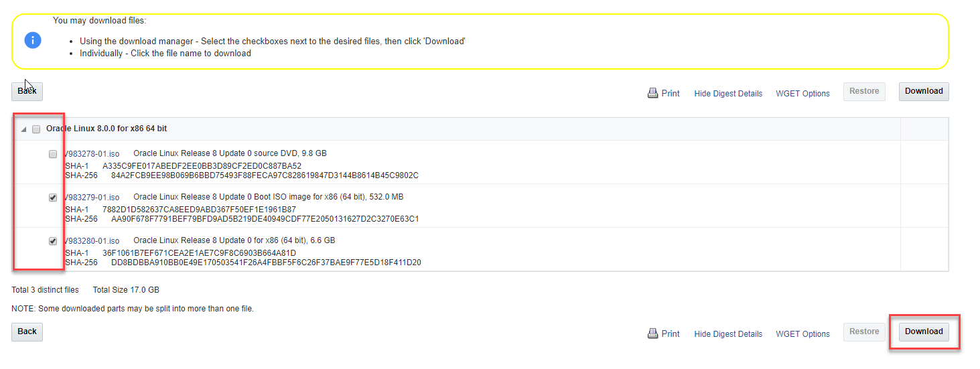The height and width of the screenshot is (369, 980).
Task: Click the NOTE about split downloaded parts
Action: pos(133,309)
